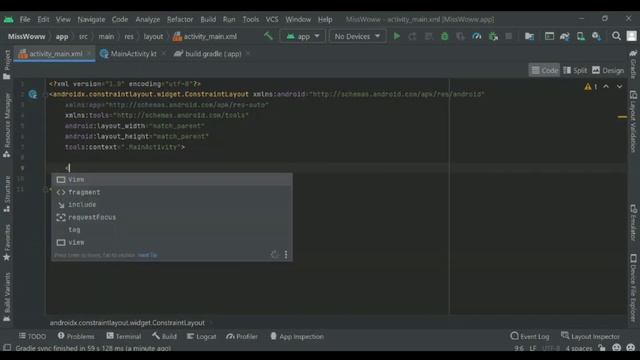Click the warning triangle inspection indicator
Viewport: 640px width, 360px height.
point(588,87)
